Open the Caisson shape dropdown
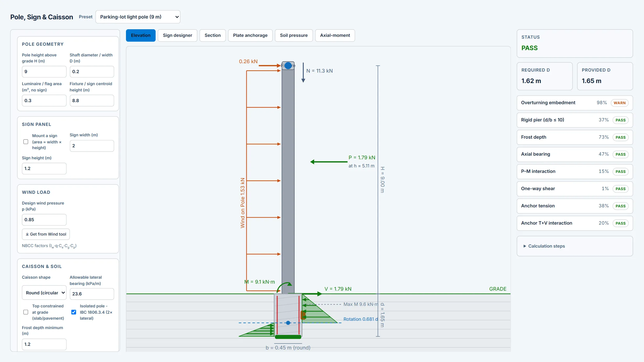 (44, 293)
